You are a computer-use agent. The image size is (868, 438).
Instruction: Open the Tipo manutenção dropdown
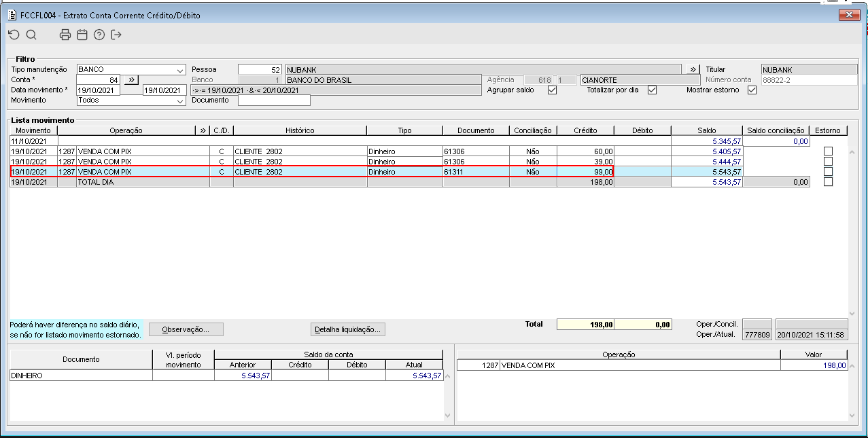pos(180,70)
